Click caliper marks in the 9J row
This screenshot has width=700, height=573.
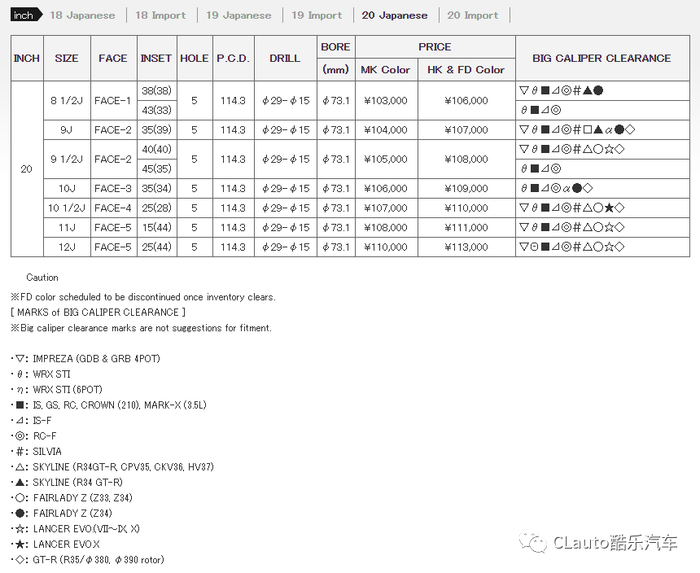pos(577,130)
